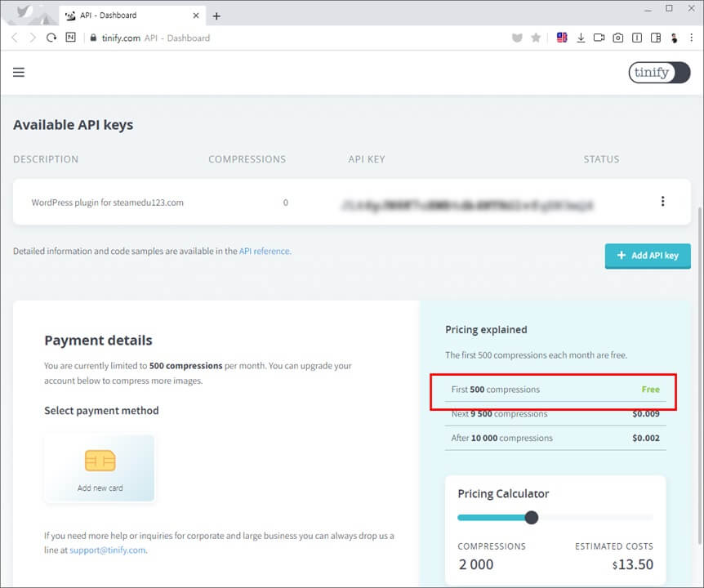Viewport: 704px width, 588px height.
Task: Click the Pricing Calculator slider handle
Action: pyautogui.click(x=531, y=518)
